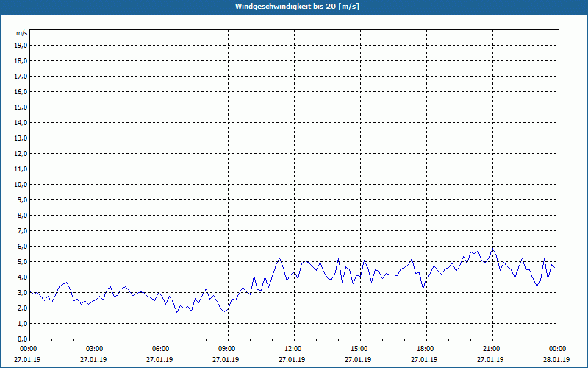This screenshot has height=368, width=588.
Task: Click the '00:00' label above '28.01.19'
Action: point(559,349)
